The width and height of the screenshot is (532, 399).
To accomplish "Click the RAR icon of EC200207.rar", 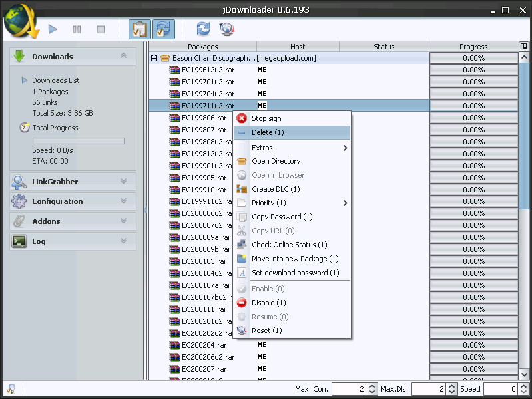I will point(174,369).
